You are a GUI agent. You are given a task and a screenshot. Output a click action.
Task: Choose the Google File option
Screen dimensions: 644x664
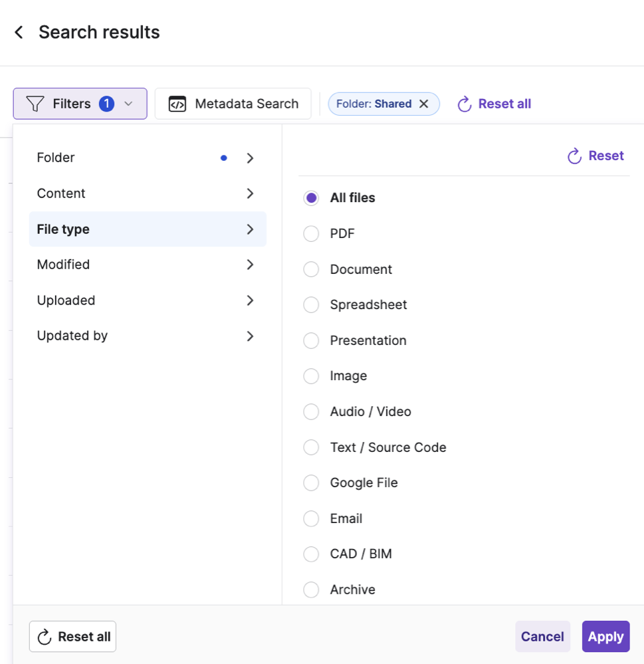point(311,483)
